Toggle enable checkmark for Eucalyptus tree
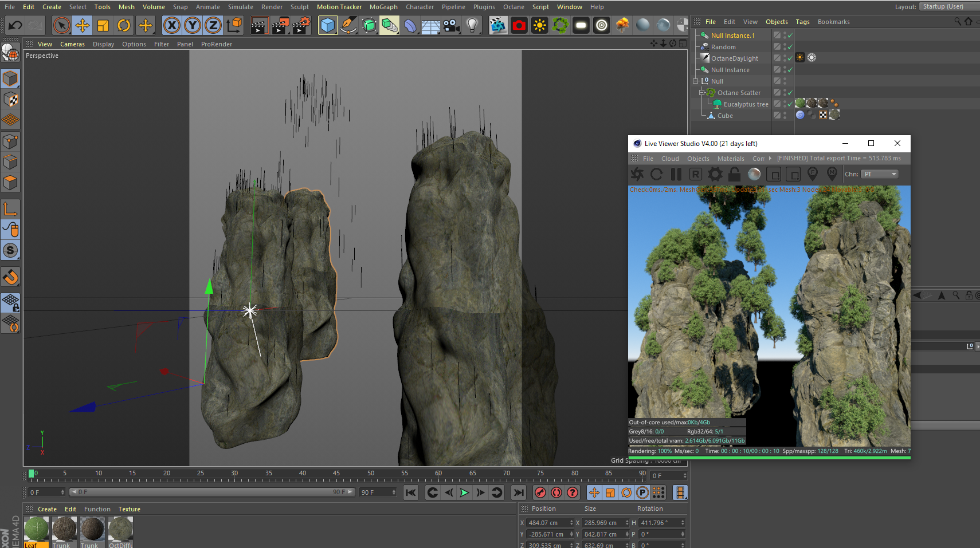Viewport: 980px width, 548px height. tap(790, 104)
